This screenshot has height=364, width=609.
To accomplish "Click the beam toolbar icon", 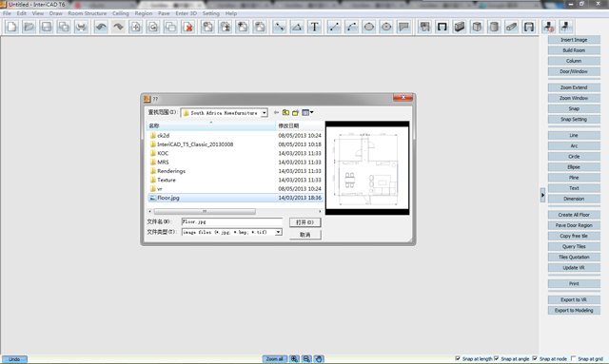I will point(512,27).
